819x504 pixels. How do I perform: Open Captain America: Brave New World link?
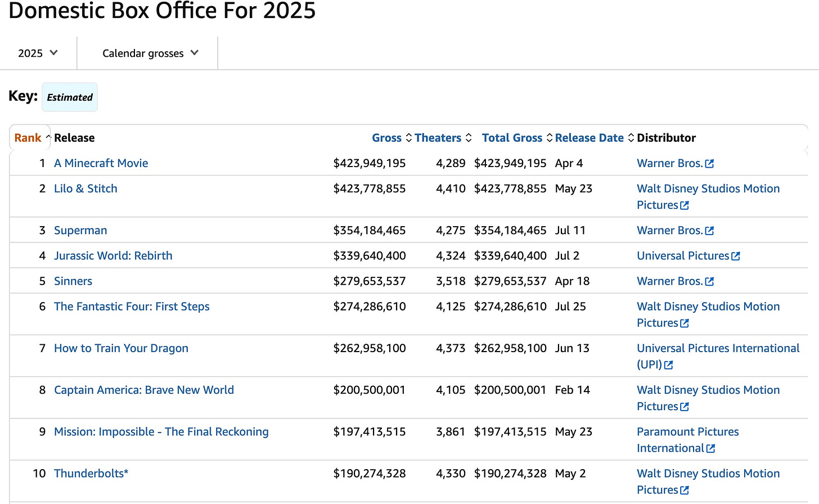pyautogui.click(x=144, y=390)
